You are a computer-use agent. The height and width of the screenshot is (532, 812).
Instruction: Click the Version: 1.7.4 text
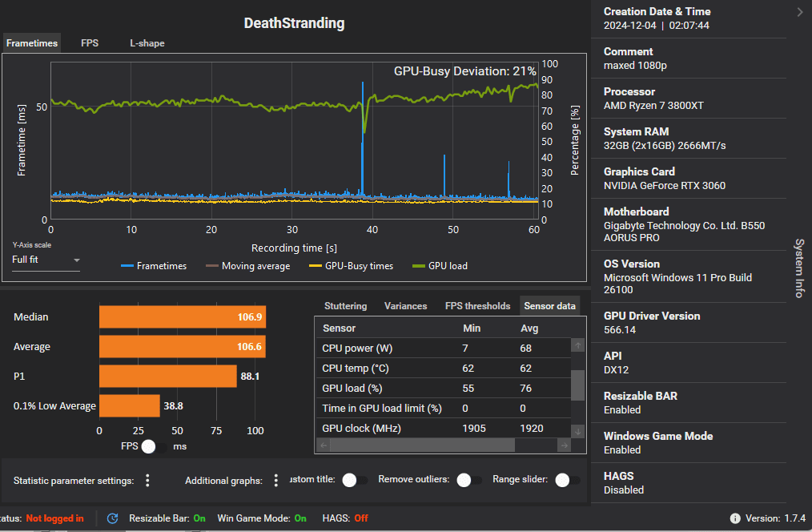[x=775, y=518]
